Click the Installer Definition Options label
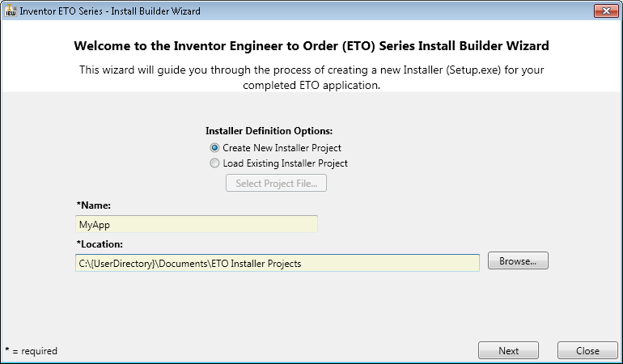 click(x=269, y=131)
